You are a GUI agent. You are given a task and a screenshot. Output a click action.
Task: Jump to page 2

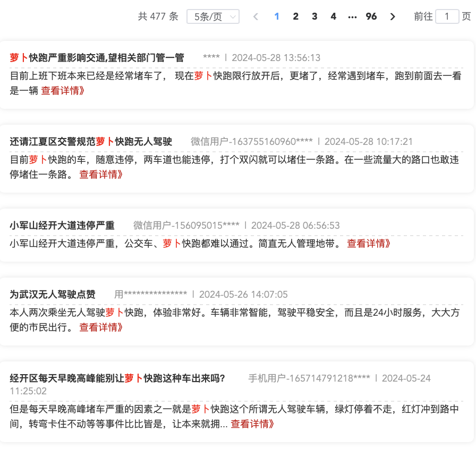296,16
